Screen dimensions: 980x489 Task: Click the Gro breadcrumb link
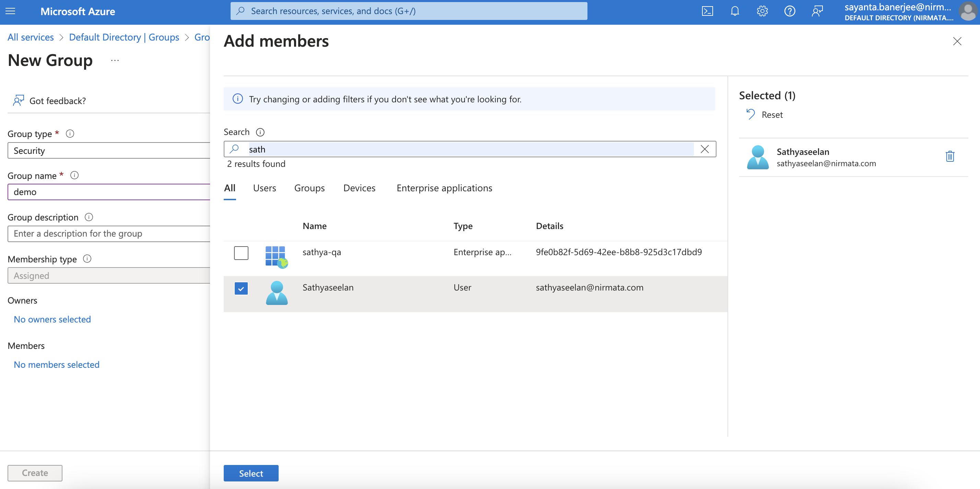coord(202,37)
